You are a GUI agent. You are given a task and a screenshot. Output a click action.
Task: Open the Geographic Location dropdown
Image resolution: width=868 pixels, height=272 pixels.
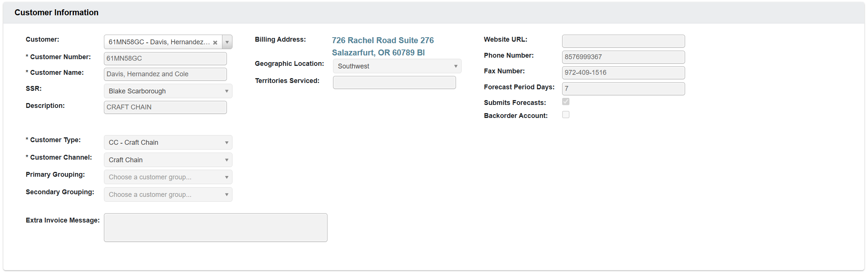455,66
